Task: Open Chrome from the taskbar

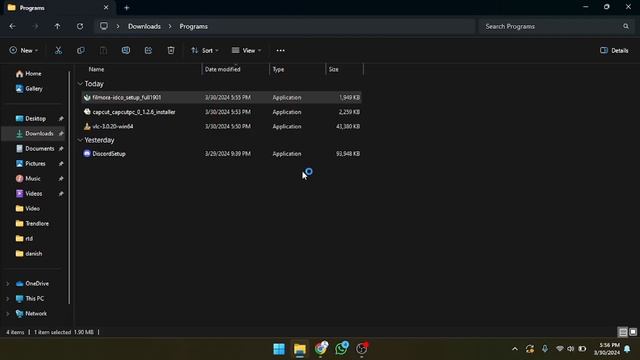Action: [x=321, y=348]
